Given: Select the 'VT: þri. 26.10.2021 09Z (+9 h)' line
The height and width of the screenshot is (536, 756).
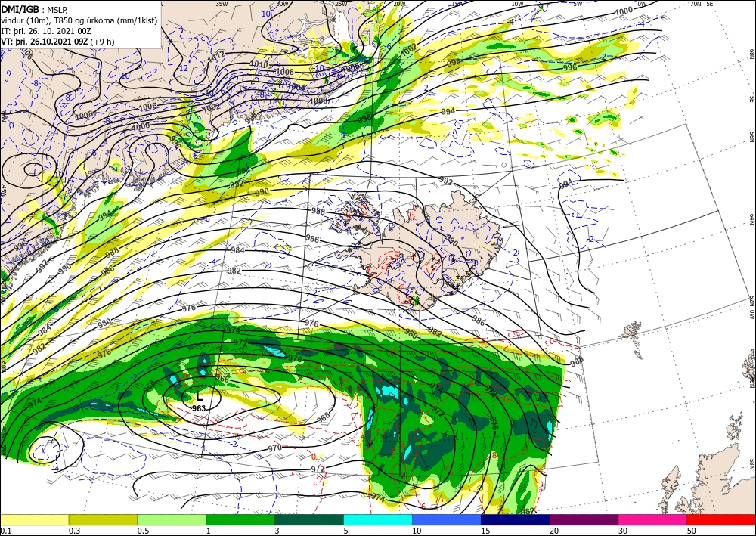Looking at the screenshot, I should click(58, 42).
